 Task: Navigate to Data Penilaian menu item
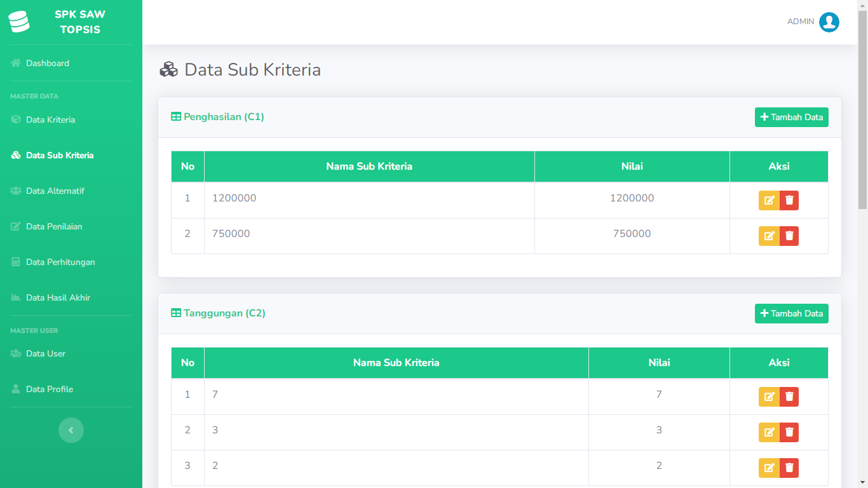[x=71, y=226]
